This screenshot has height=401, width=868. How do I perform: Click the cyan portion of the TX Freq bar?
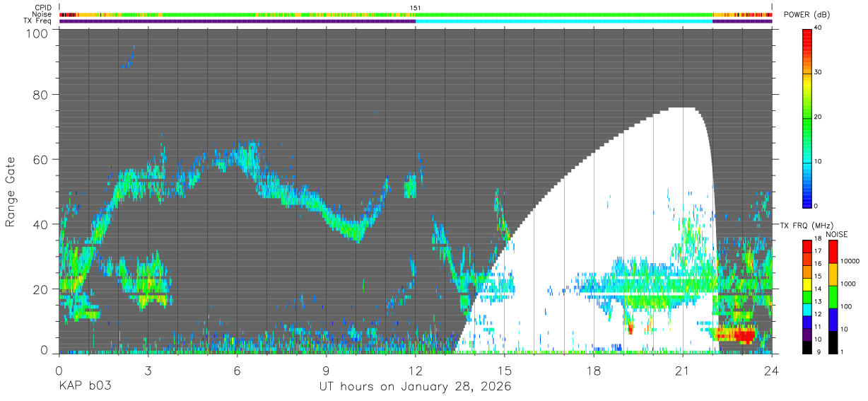(564, 21)
